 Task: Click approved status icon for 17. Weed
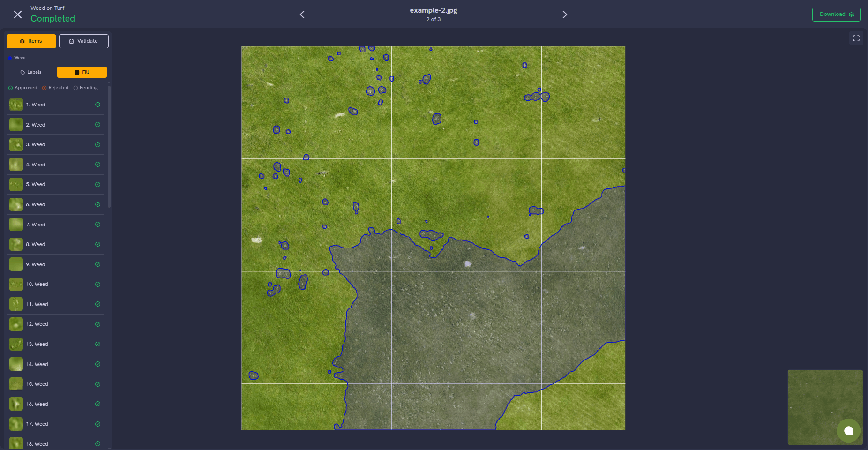pyautogui.click(x=97, y=424)
